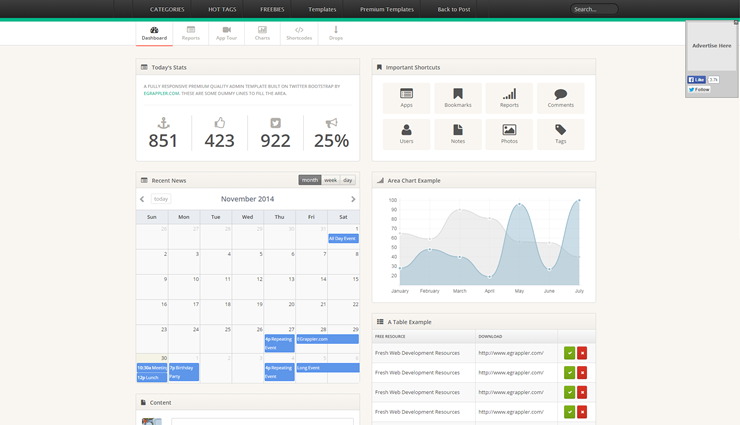Go to previous month in calendar
The image size is (740, 425).
pyautogui.click(x=142, y=199)
